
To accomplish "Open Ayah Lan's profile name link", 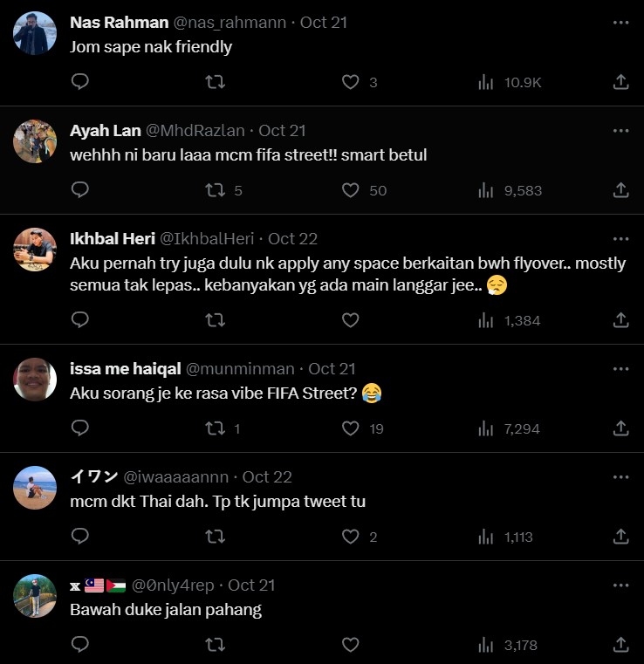I will tap(105, 131).
